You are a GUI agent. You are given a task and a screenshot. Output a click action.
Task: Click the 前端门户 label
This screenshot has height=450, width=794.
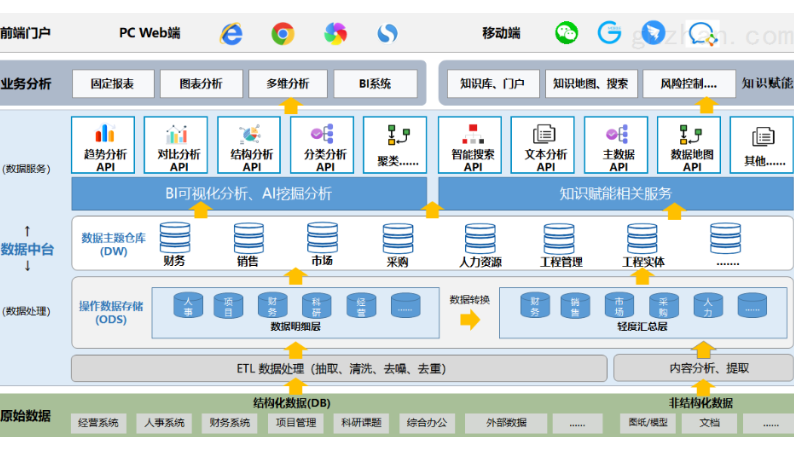tap(25, 33)
